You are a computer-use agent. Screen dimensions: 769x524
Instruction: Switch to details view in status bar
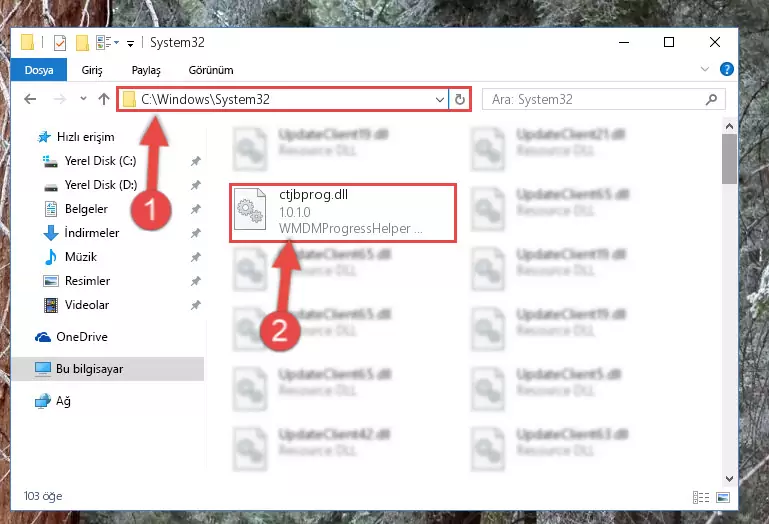pyautogui.click(x=701, y=497)
